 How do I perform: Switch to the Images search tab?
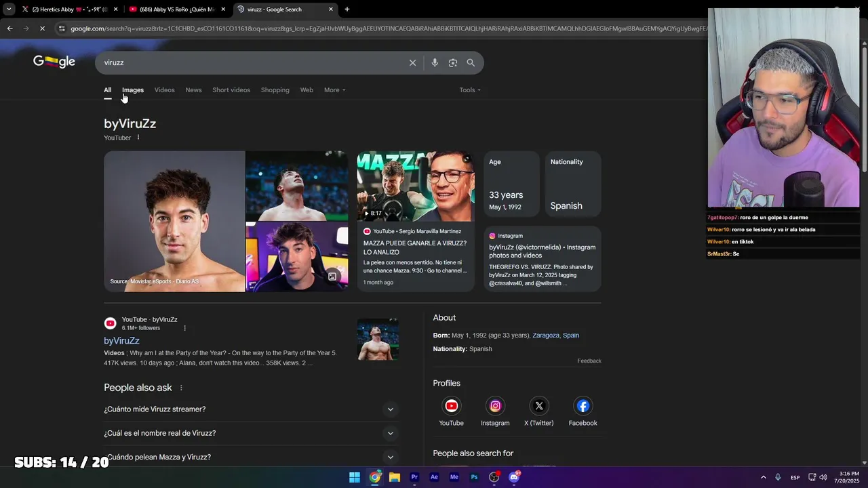133,90
